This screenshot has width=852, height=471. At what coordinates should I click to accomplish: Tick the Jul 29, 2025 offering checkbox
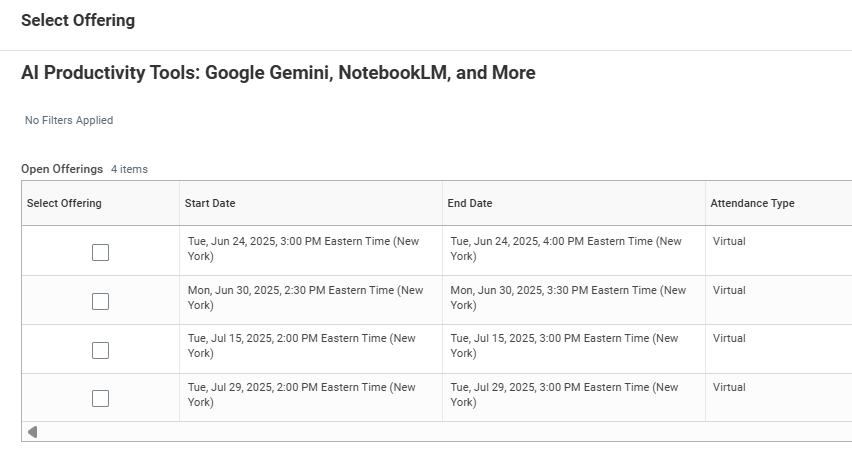click(x=101, y=398)
